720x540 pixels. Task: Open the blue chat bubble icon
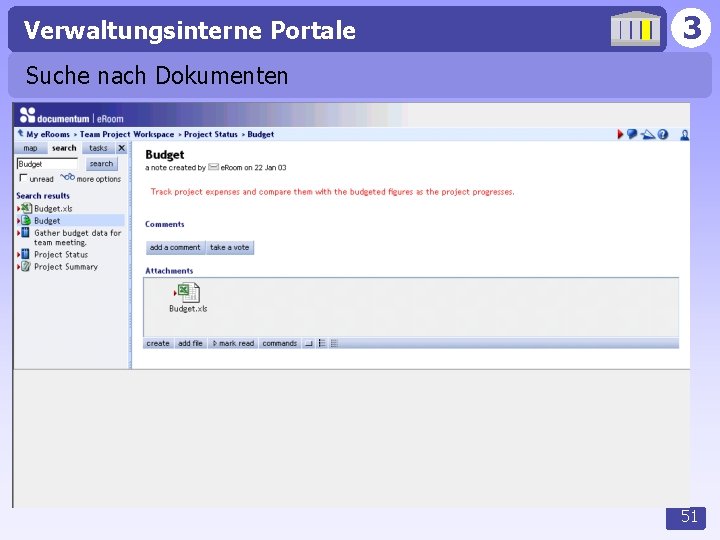coord(632,134)
